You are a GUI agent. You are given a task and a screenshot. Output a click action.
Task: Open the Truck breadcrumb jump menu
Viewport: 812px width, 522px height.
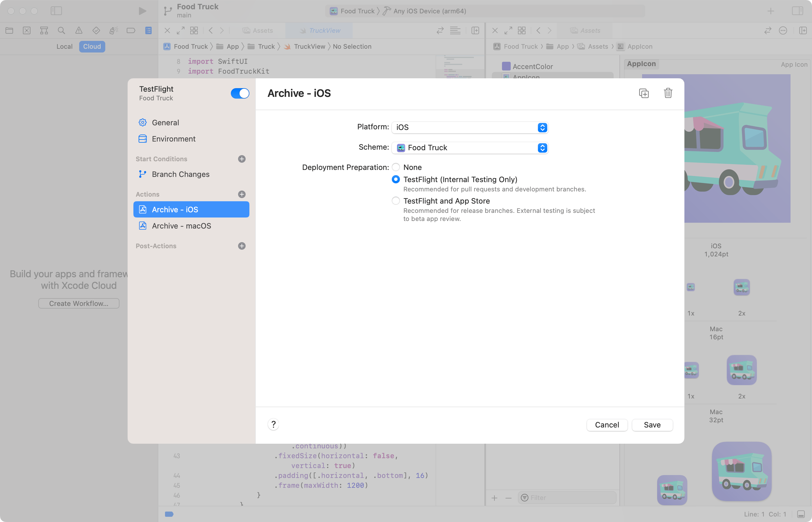(267, 46)
